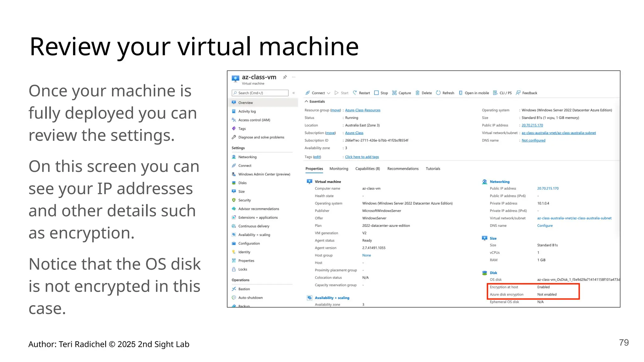
Task: Click the Size section heading link
Action: point(493,239)
